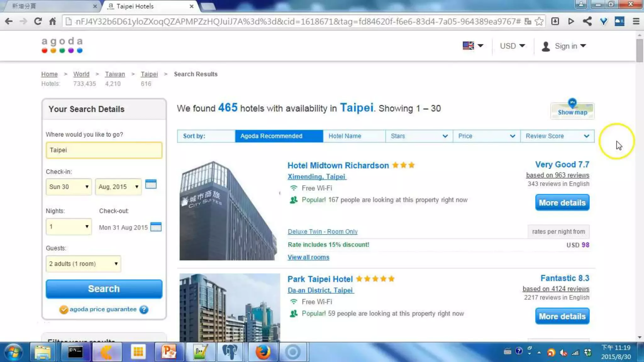Click the View all rooms link
Screen dimensions: 644x362
(308, 257)
